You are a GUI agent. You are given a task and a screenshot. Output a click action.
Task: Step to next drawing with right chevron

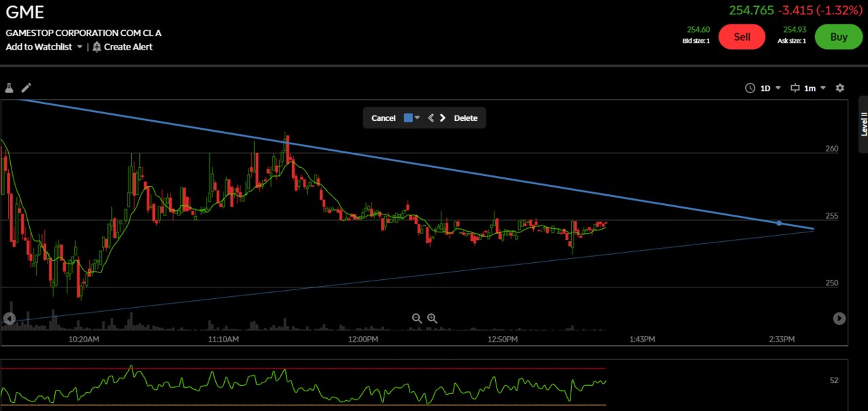tap(443, 118)
